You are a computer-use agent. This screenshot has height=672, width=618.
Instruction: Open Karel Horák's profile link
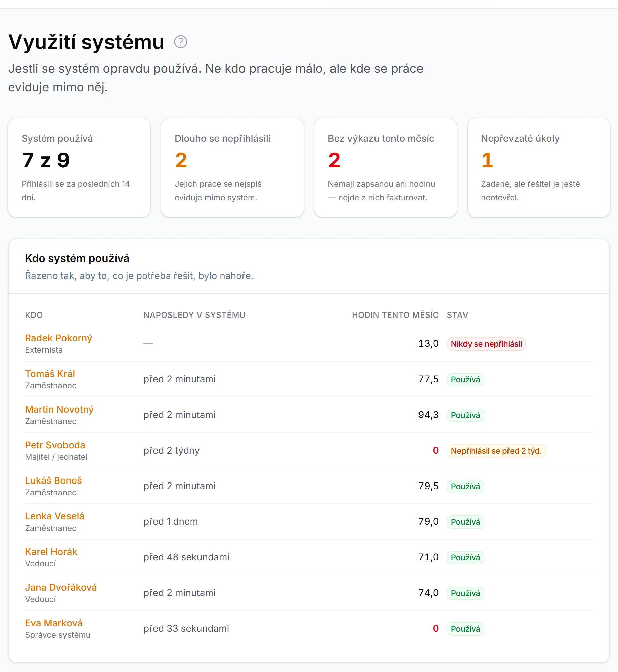(x=51, y=552)
